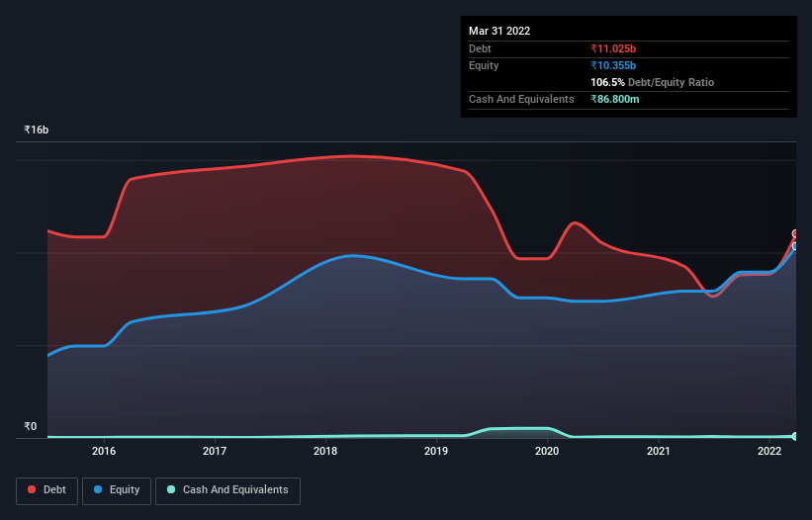Click the red Debt legend dot
Viewport: 812px width, 520px height.
(x=32, y=489)
